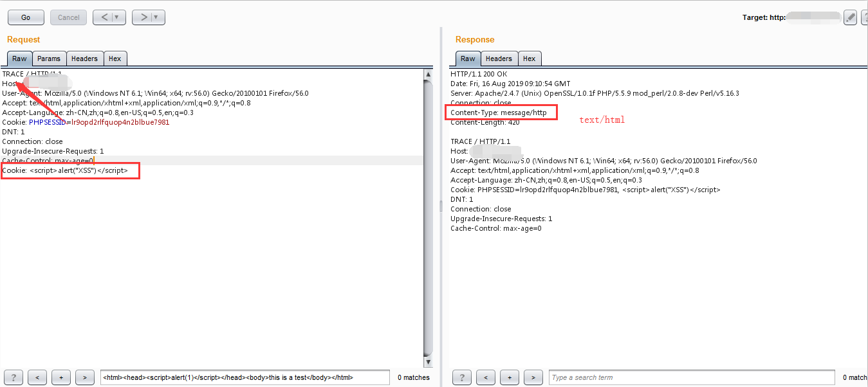Go back to previous request in history
The width and height of the screenshot is (868, 387).
point(104,17)
